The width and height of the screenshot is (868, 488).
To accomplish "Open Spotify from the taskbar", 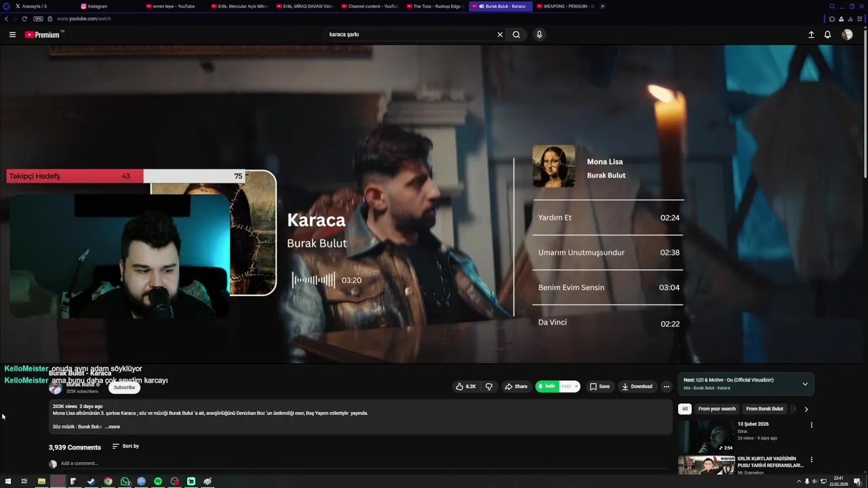I will 158,481.
